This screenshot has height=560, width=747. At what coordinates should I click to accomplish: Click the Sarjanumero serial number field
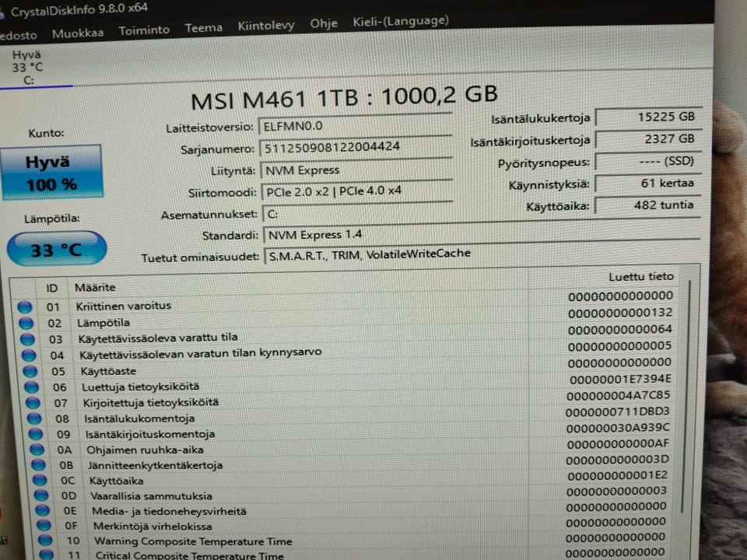point(356,147)
